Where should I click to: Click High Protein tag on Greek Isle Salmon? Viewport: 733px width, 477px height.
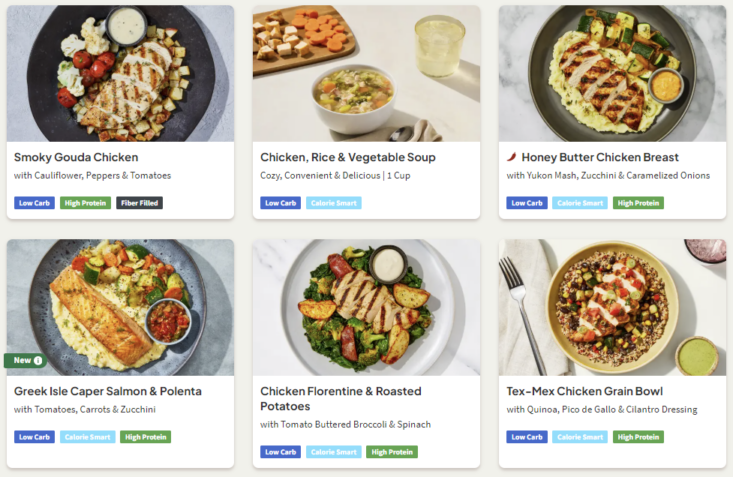click(145, 437)
